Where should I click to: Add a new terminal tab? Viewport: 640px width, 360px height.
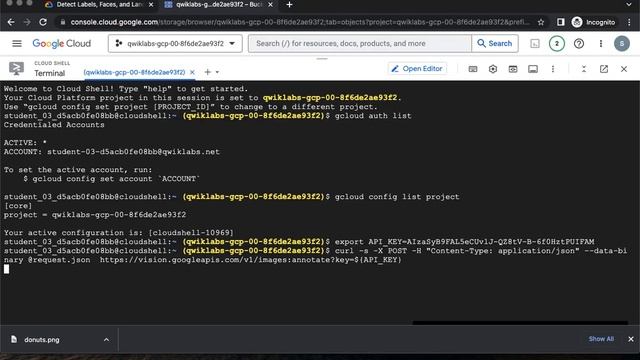(207, 72)
